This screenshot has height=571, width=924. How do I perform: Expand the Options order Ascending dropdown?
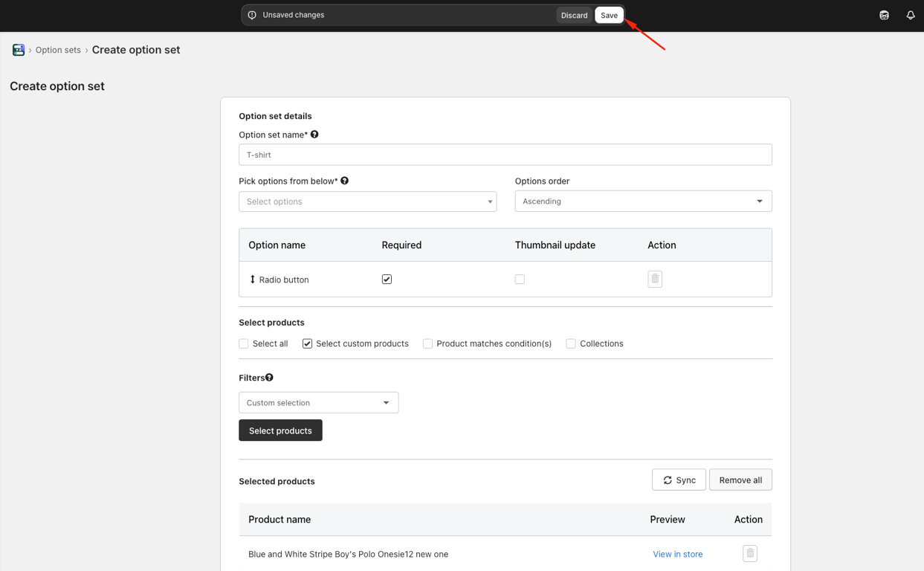point(643,201)
